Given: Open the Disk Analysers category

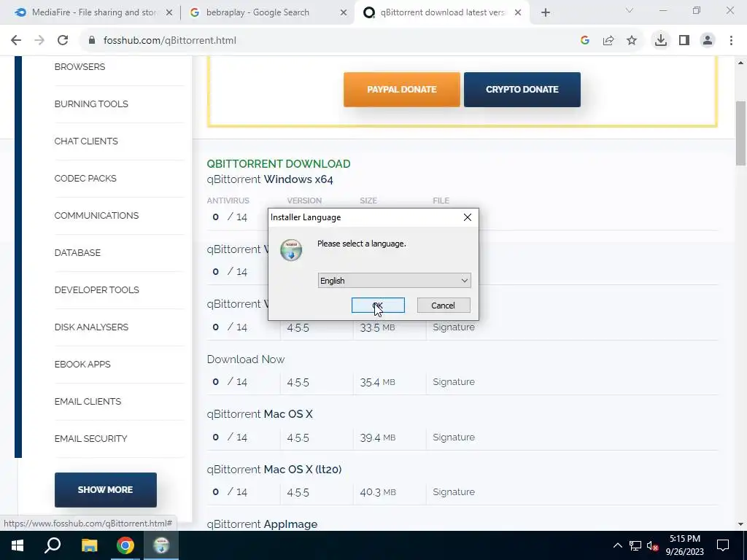Looking at the screenshot, I should click(91, 327).
